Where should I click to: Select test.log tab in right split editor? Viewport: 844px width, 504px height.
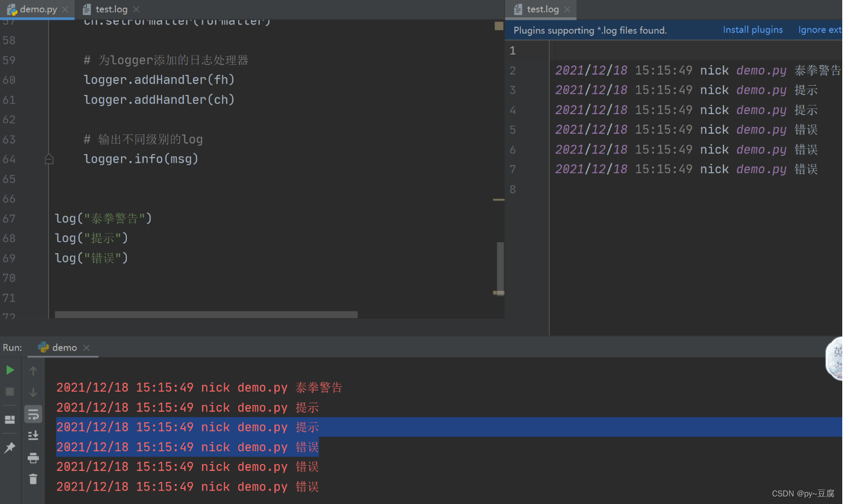pyautogui.click(x=543, y=9)
